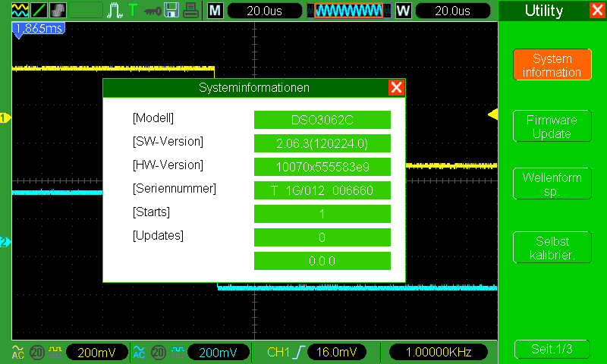
Task: Click the CH2 20 bandwidth limit icon
Action: click(x=159, y=353)
